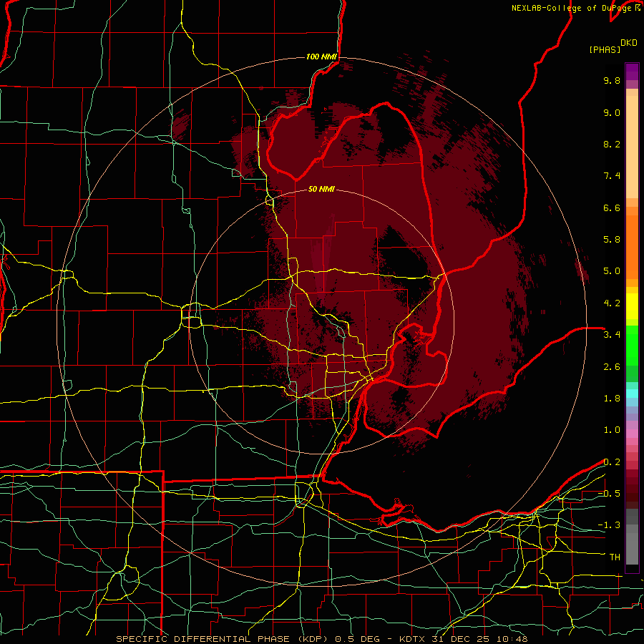The width and height of the screenshot is (644, 644).
Task: Click the gray segment of the color bar
Action: point(632,538)
